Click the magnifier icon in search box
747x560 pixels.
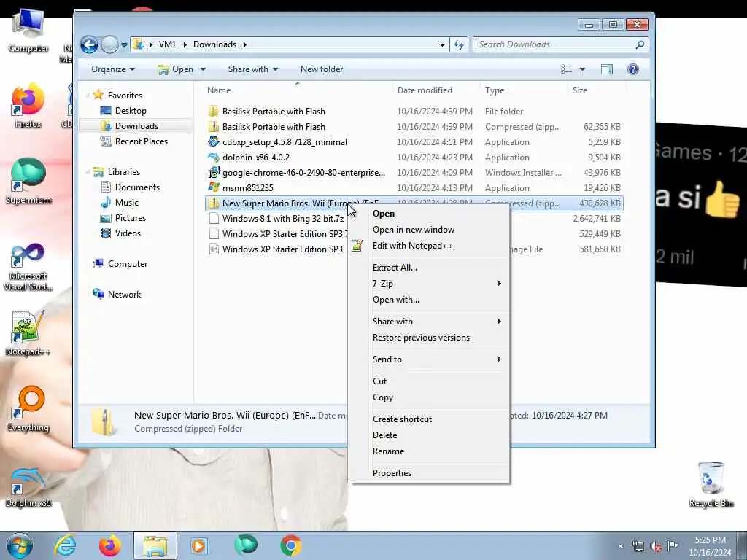point(640,44)
